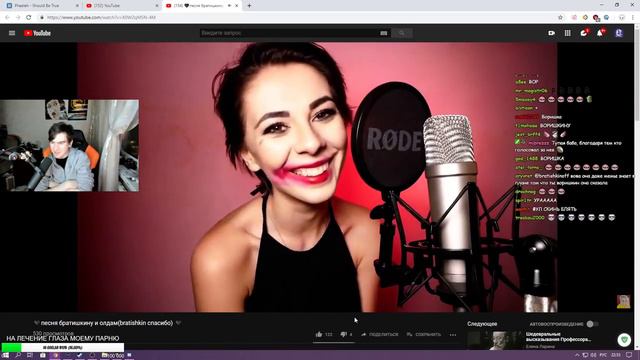This screenshot has width=640, height=360.
Task: Click the channel avatar watermark on video
Action: pos(623,302)
